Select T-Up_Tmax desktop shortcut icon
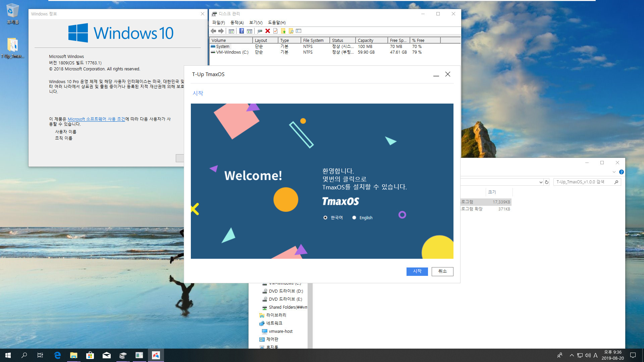Image resolution: width=644 pixels, height=362 pixels. click(12, 48)
